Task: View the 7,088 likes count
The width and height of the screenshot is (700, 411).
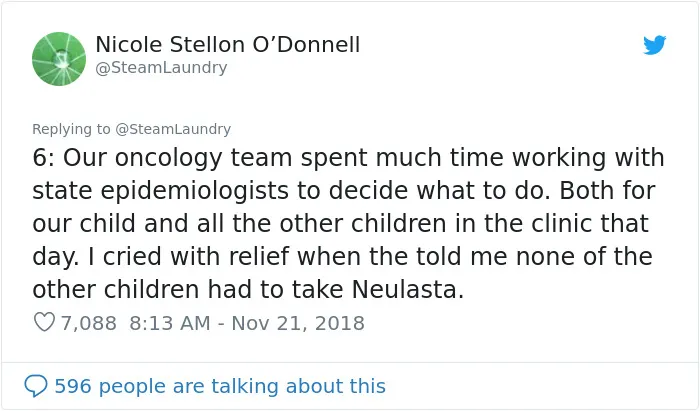Action: 88,323
